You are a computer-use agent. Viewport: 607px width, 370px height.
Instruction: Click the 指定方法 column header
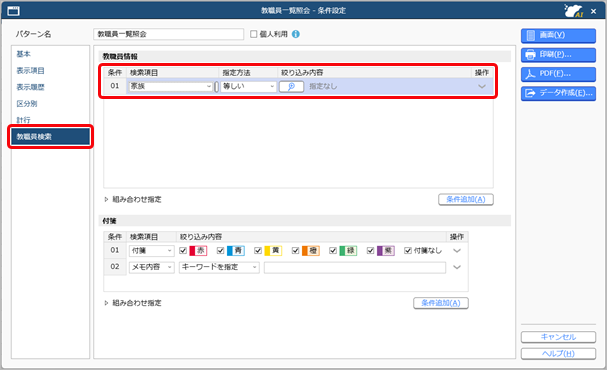coord(236,73)
